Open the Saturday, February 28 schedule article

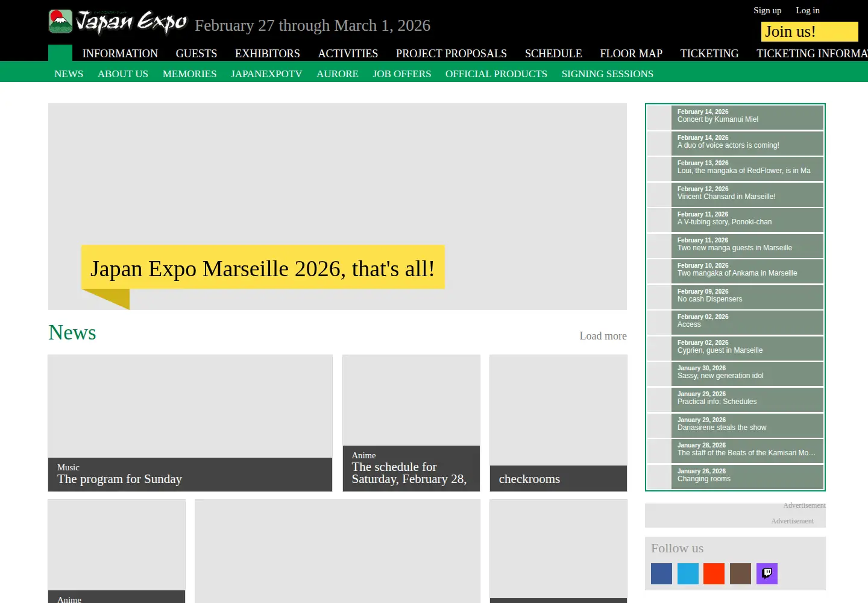pos(411,423)
